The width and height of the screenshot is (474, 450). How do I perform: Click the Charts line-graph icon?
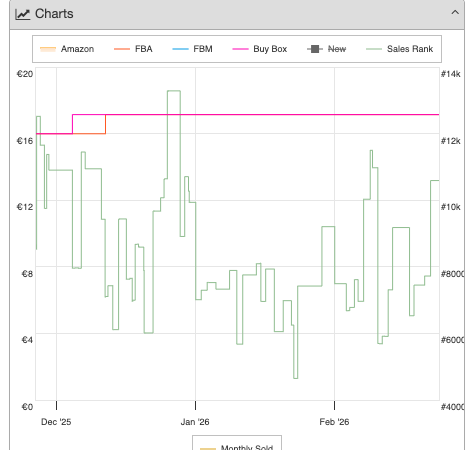[x=23, y=14]
